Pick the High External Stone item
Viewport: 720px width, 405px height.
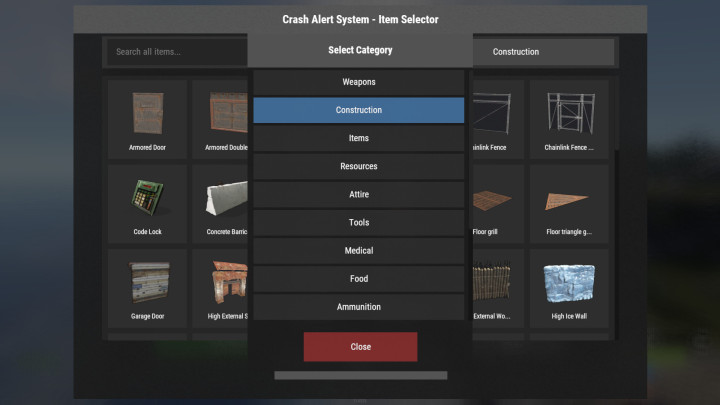220,288
